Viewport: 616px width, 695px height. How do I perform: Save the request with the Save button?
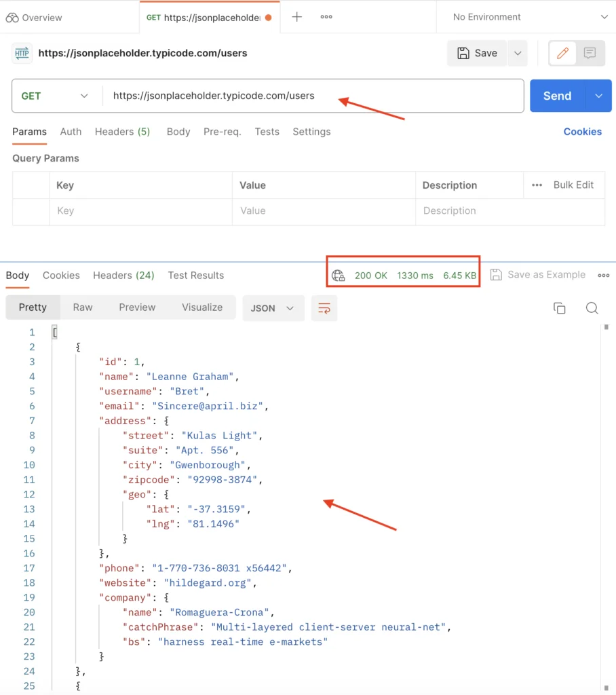pos(478,53)
